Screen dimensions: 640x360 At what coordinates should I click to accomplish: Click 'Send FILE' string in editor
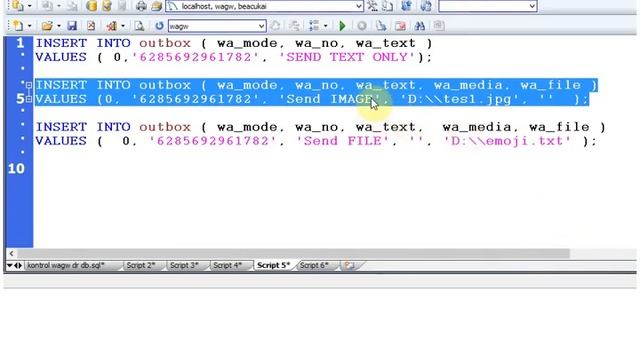(342, 141)
